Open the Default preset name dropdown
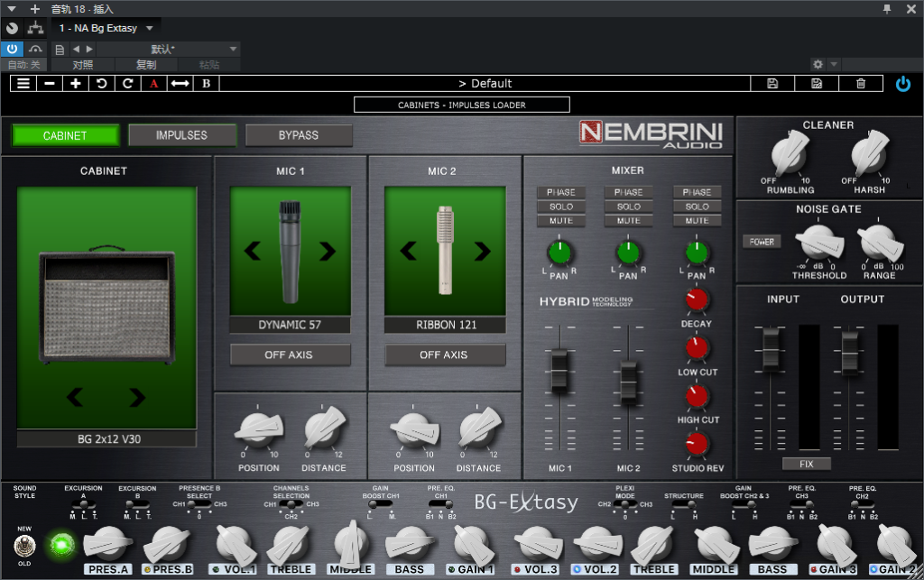Image resolution: width=924 pixels, height=580 pixels. [x=485, y=84]
